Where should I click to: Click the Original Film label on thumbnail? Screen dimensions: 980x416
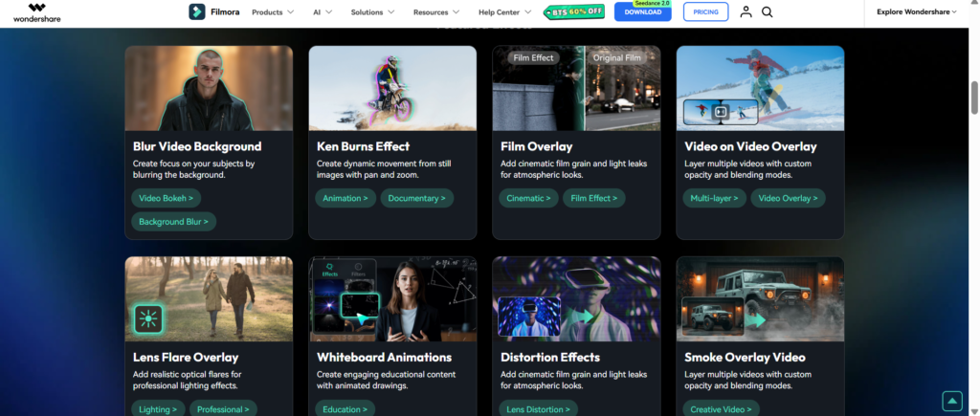pos(617,57)
